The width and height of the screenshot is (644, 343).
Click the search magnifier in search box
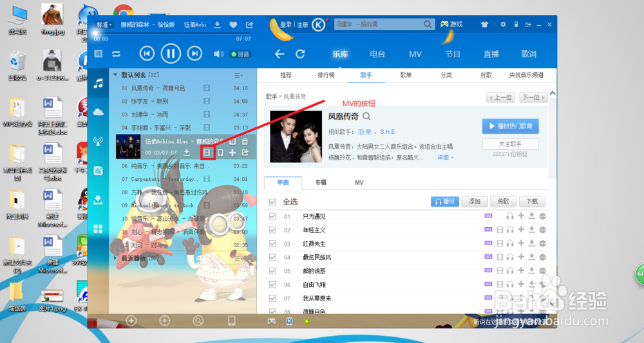[428, 24]
